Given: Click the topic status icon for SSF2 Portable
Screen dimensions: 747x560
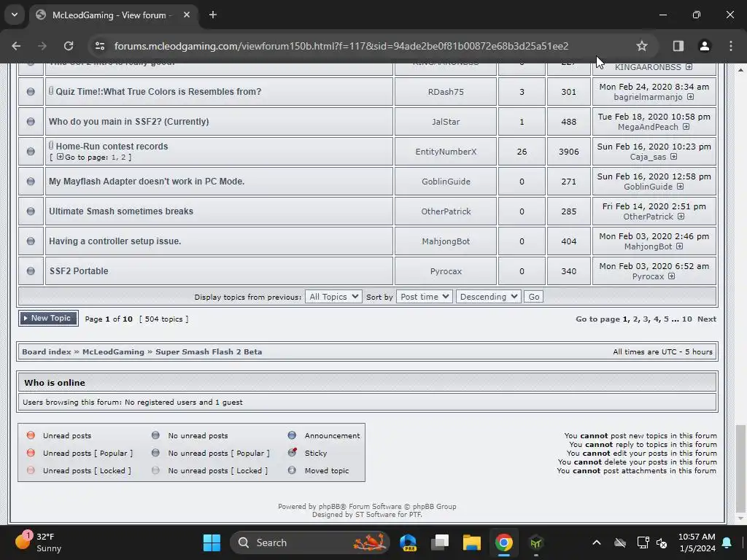Looking at the screenshot, I should (x=31, y=271).
